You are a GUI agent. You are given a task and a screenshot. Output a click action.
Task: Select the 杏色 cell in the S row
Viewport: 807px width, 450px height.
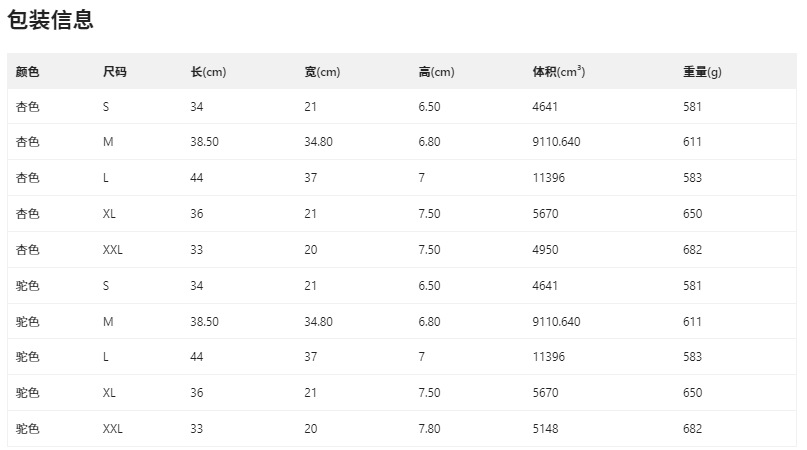click(x=27, y=106)
